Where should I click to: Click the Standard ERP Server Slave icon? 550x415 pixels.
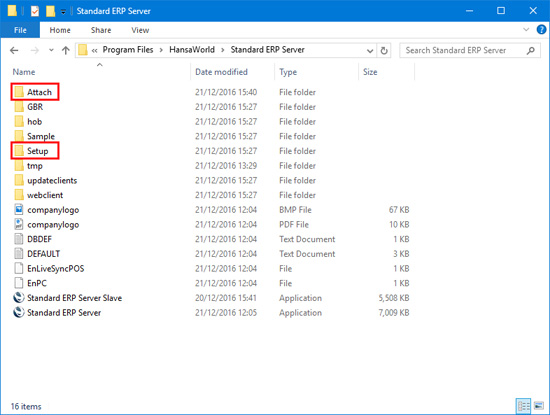[x=19, y=297]
